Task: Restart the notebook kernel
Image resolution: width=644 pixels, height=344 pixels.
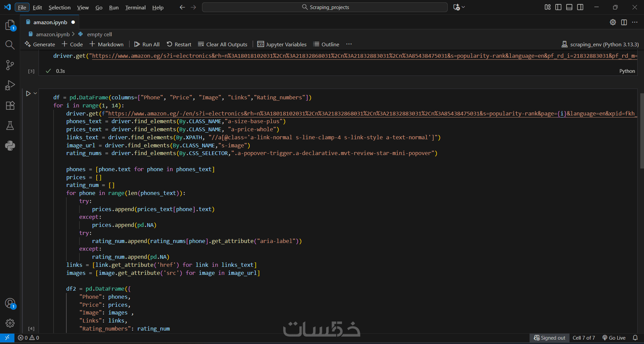Action: coord(179,44)
